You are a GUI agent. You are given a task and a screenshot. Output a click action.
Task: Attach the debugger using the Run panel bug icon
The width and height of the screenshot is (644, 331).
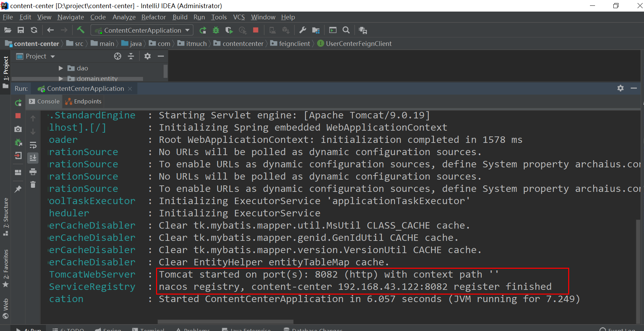click(x=18, y=142)
